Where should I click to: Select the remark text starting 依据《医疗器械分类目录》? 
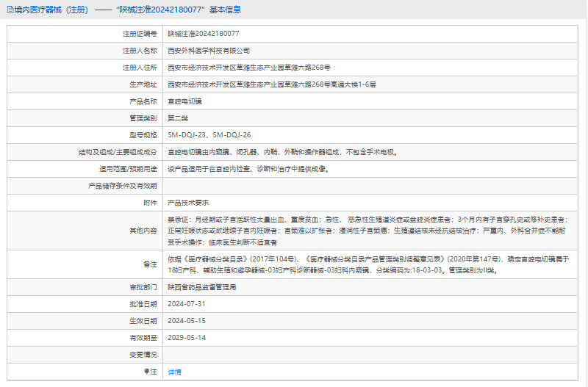click(x=368, y=264)
